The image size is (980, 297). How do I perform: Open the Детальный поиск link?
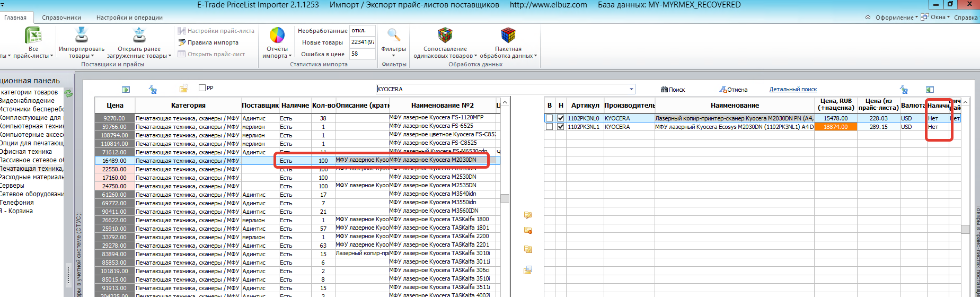tap(793, 89)
